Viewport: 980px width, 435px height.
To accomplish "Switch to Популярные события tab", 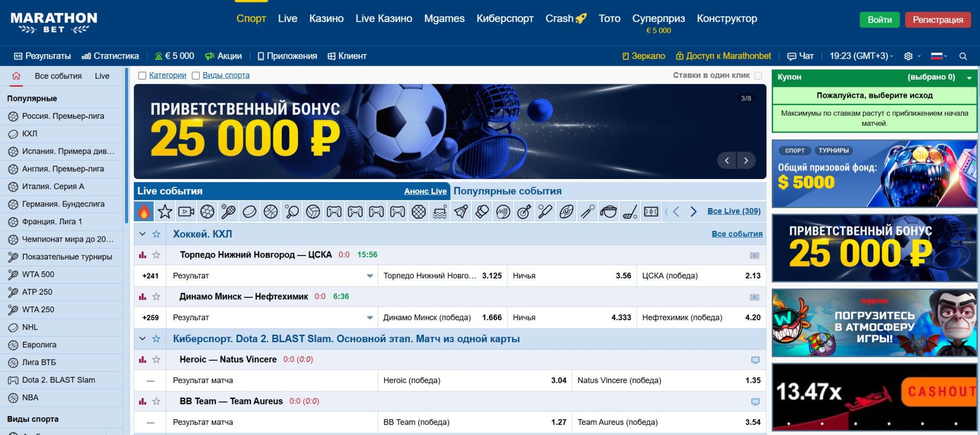I will (x=507, y=191).
